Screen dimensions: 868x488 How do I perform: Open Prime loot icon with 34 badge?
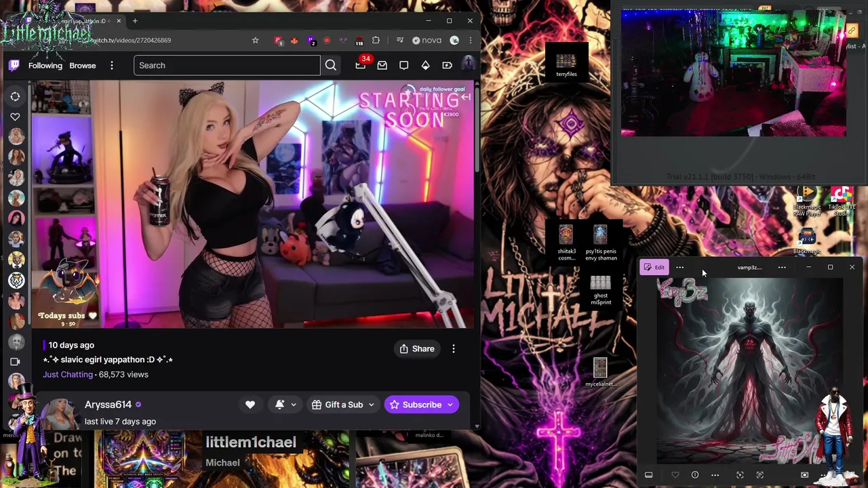(361, 65)
